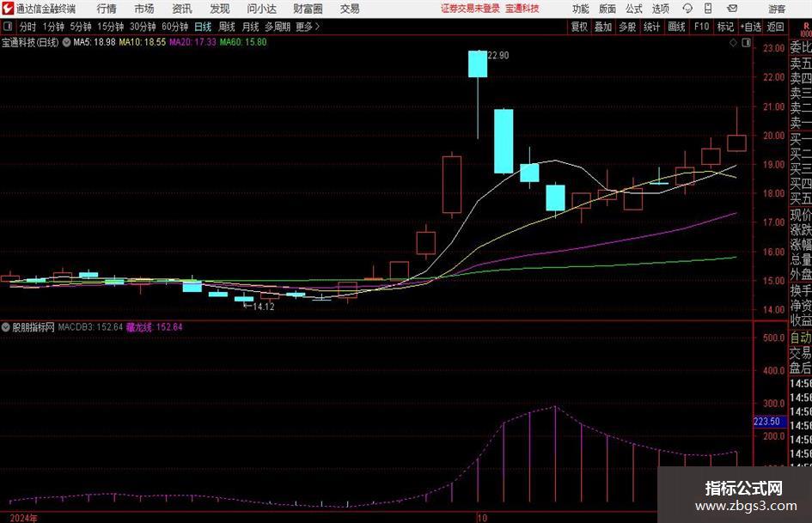Click the 游客 user label
The image size is (812, 523).
click(777, 9)
